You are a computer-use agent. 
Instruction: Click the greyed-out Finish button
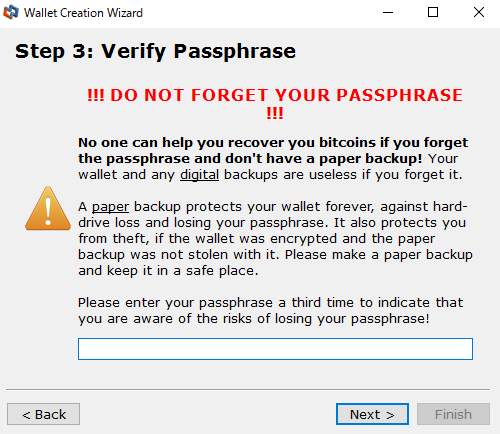pos(453,414)
